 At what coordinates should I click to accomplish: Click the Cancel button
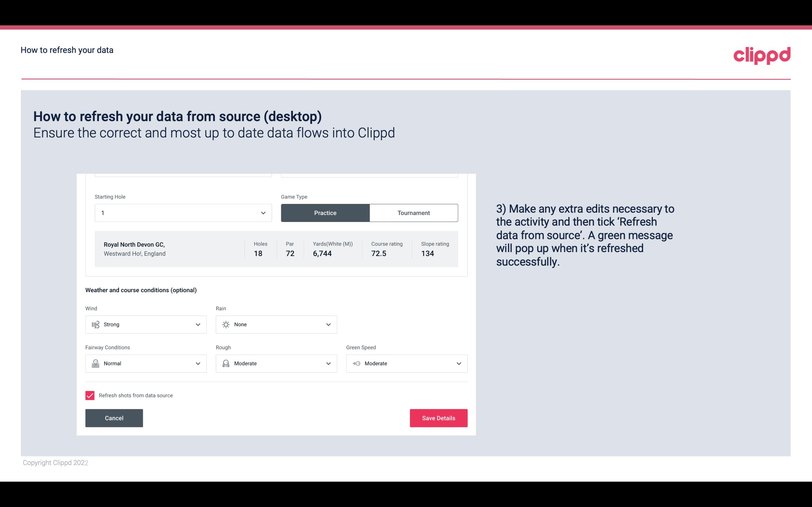[114, 418]
